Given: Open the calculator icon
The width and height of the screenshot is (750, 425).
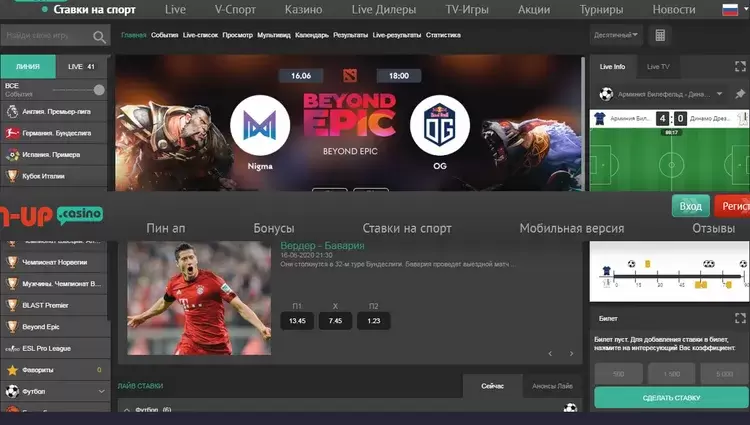Looking at the screenshot, I should click(x=660, y=35).
